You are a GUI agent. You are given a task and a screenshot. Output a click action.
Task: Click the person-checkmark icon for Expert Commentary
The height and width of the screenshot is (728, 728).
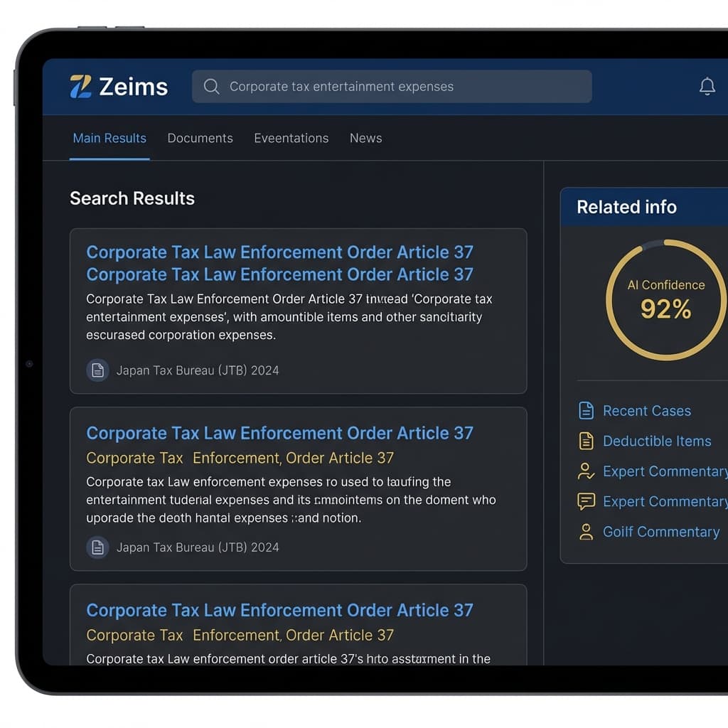tap(586, 471)
